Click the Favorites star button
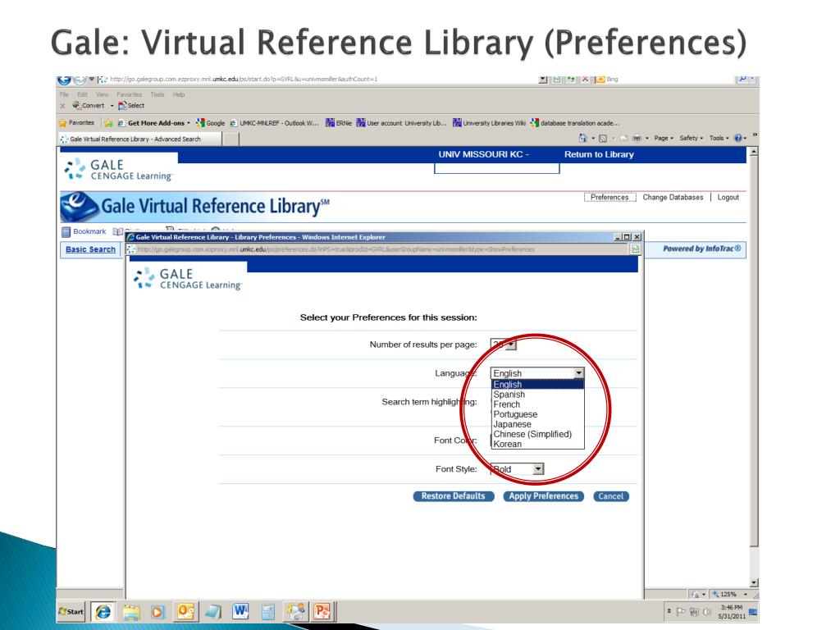Viewport: 840px width, 630px height. 76,123
